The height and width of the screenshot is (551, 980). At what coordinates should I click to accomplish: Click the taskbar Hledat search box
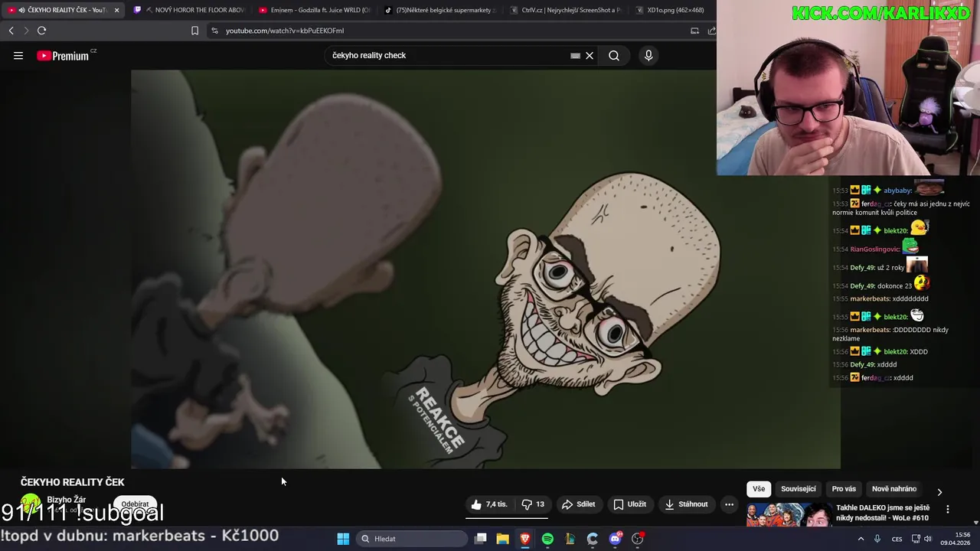click(412, 539)
